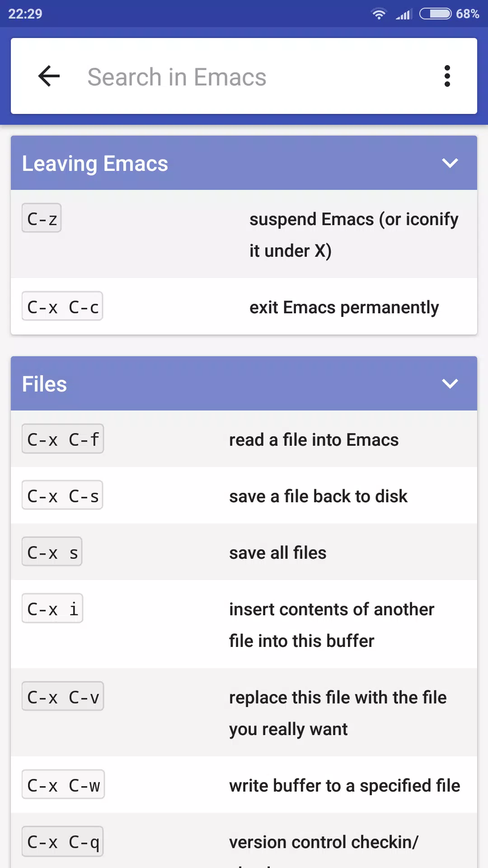Tap the battery indicator icon

[x=435, y=14]
